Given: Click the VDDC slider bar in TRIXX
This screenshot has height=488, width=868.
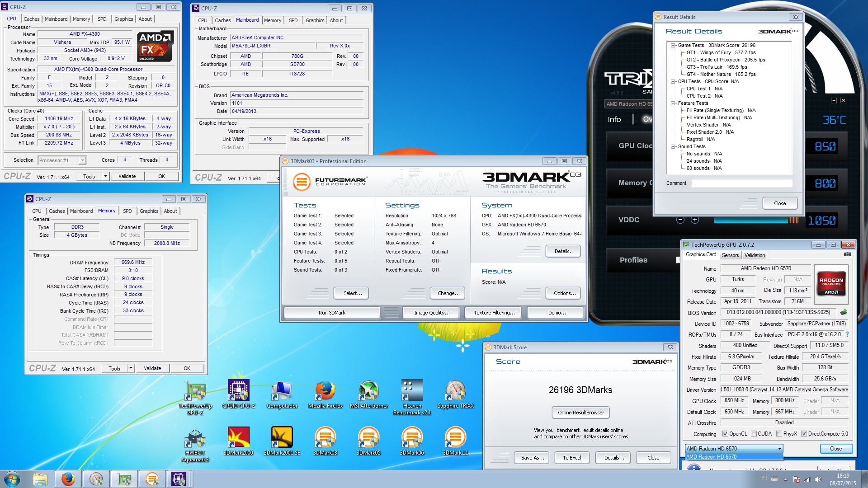Looking at the screenshot, I should point(756,220).
